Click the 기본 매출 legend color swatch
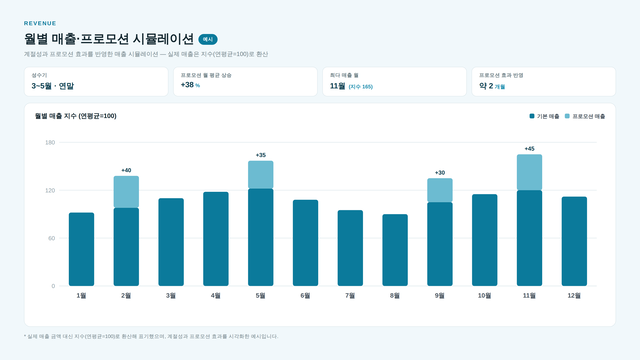Image resolution: width=640 pixels, height=360 pixels. (x=532, y=116)
